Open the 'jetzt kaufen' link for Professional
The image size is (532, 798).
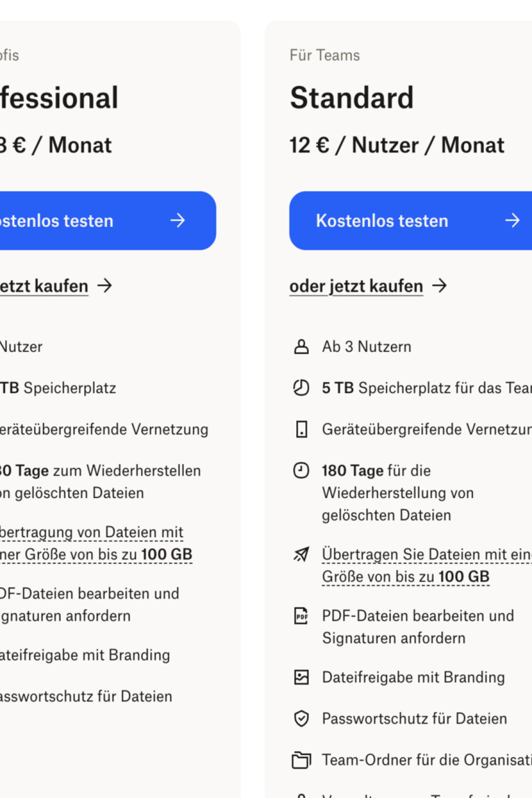click(x=44, y=286)
